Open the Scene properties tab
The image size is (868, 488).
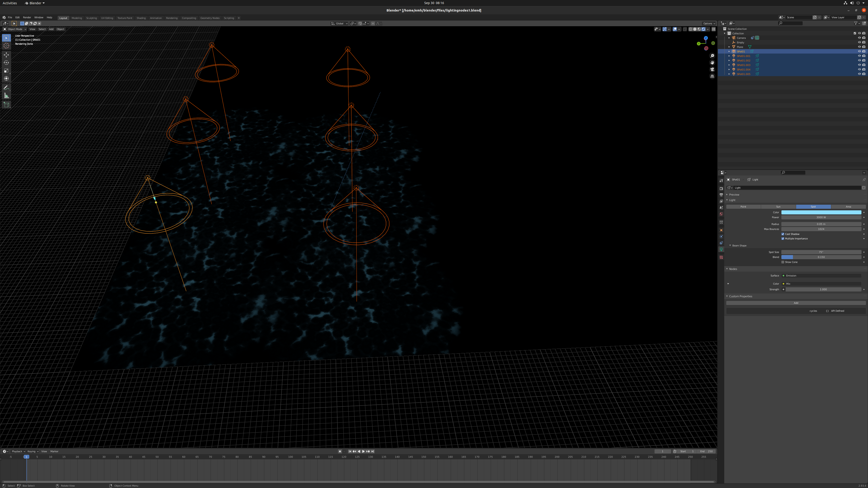point(721,207)
